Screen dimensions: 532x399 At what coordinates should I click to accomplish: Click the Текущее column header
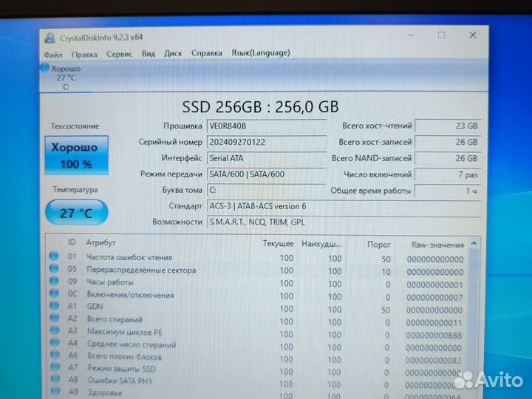point(279,244)
